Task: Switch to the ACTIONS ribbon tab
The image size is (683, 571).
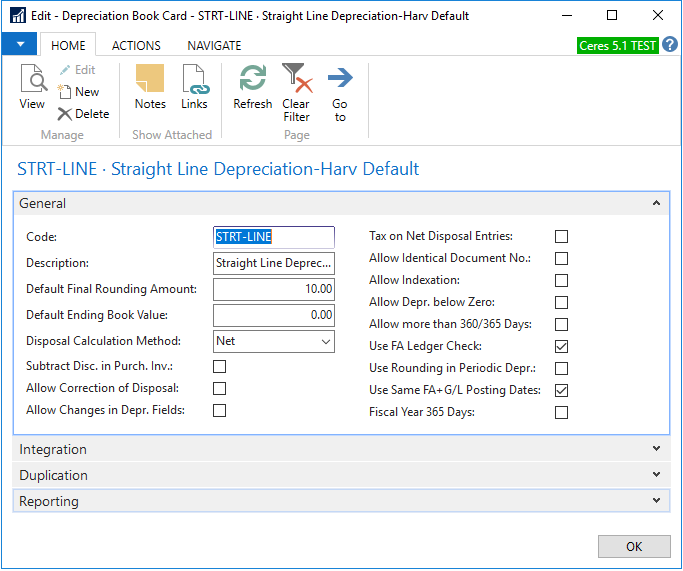Action: pos(136,46)
